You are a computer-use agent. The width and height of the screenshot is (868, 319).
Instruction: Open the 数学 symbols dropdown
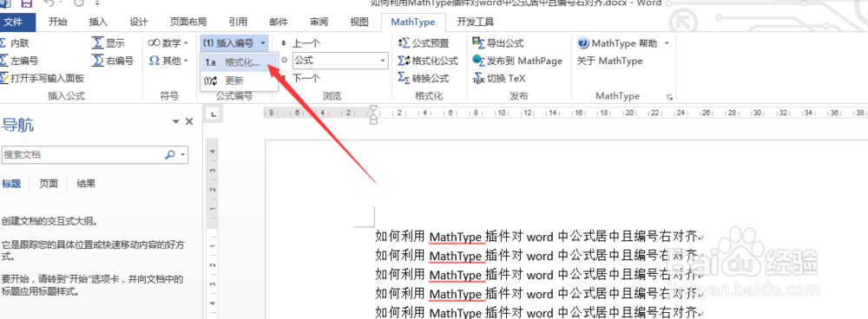tap(169, 43)
